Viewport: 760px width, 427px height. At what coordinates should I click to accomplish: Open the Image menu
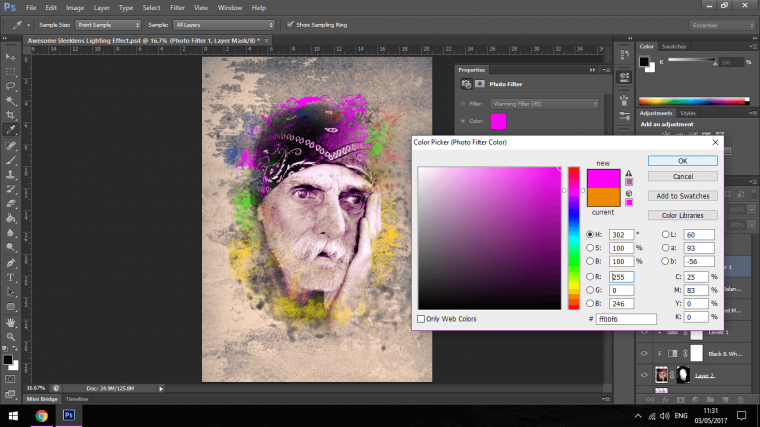coord(75,8)
